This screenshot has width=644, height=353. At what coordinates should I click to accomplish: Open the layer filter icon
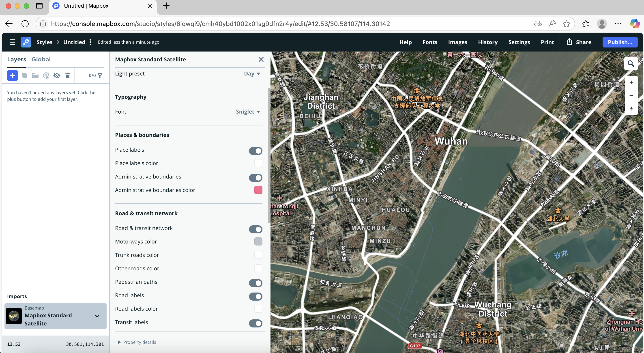100,75
